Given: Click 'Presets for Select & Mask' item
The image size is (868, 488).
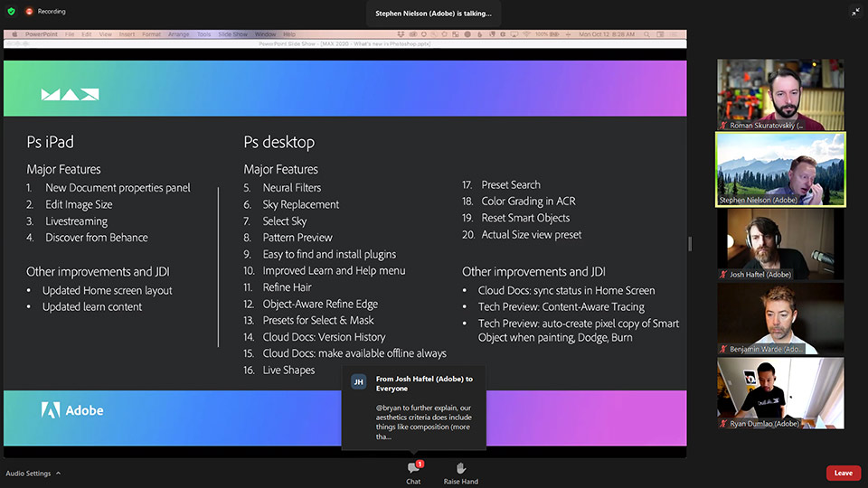Looking at the screenshot, I should 318,320.
